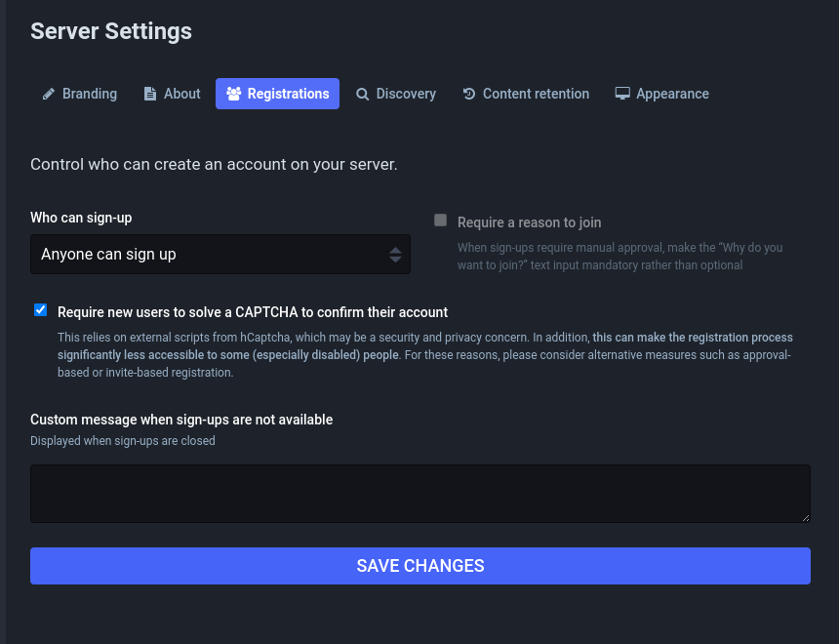This screenshot has width=839, height=644.
Task: Open the Content retention tab
Action: click(526, 94)
